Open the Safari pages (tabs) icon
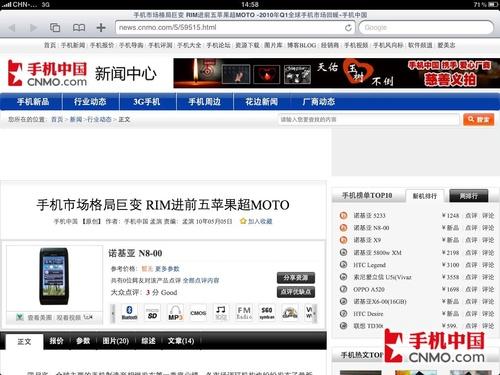Viewport: 500px width, 375px height. [55, 27]
